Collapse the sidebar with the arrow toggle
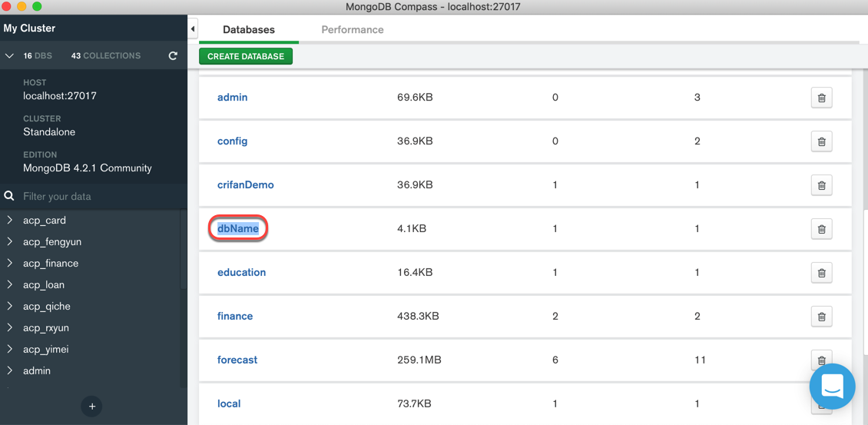Viewport: 868px width, 425px height. point(192,28)
